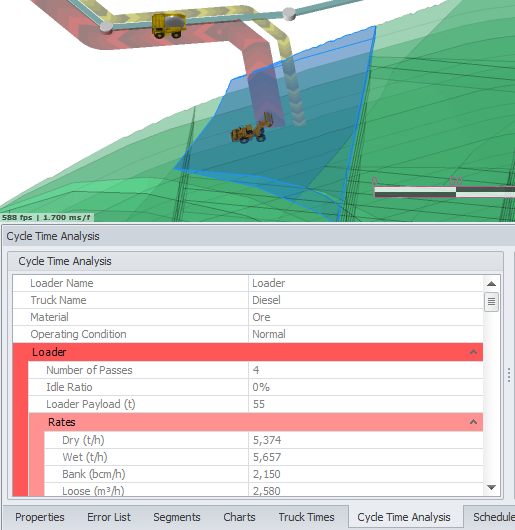Click the Loader Payload value cell
The image size is (515, 530).
pyautogui.click(x=366, y=404)
